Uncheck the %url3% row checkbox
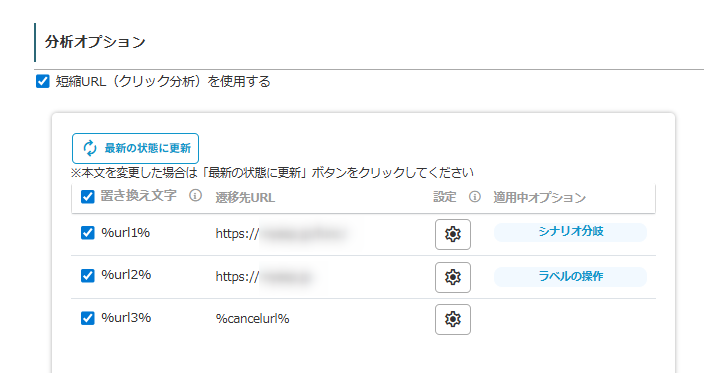This screenshot has height=382, width=721. [x=87, y=318]
